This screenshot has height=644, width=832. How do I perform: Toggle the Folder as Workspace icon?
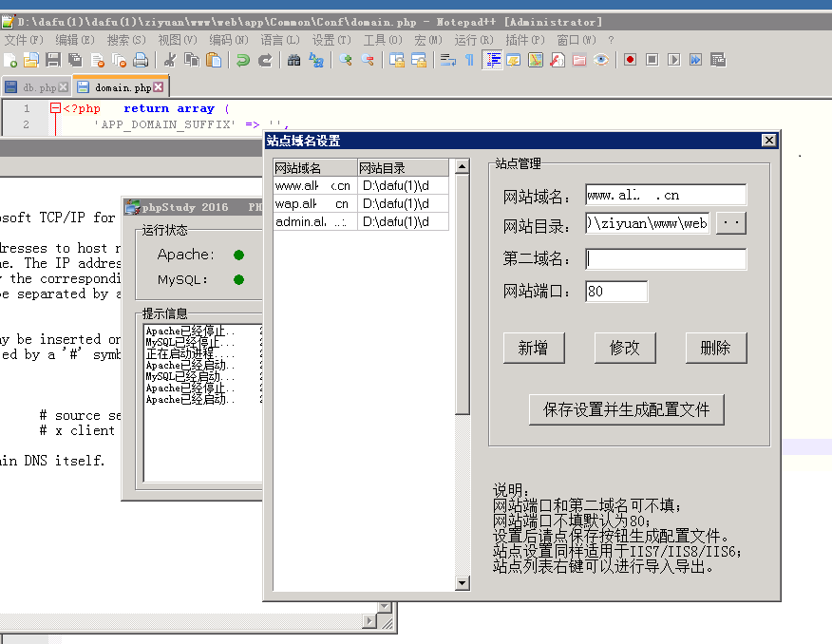pos(579,61)
